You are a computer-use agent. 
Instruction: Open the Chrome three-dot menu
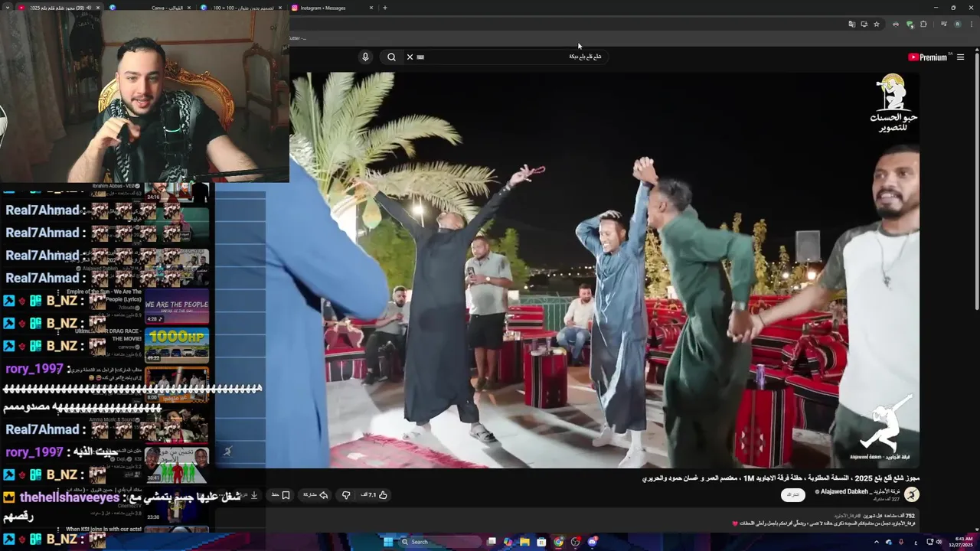click(x=971, y=24)
